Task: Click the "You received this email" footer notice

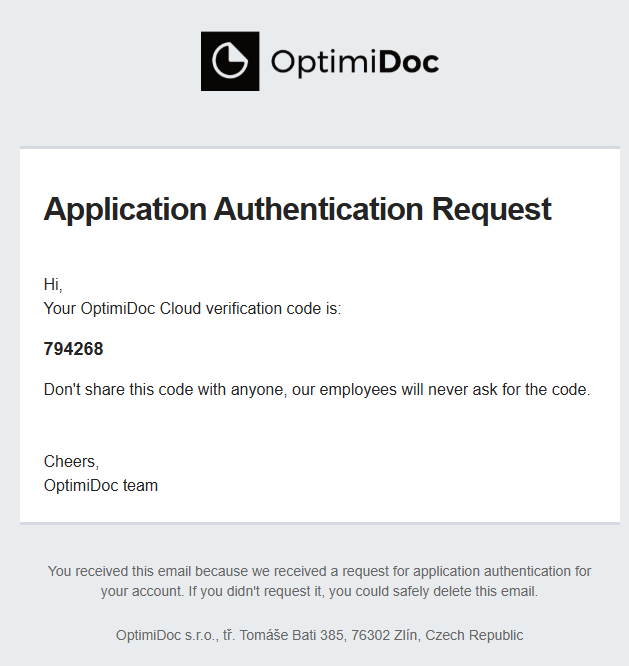Action: pos(130,571)
